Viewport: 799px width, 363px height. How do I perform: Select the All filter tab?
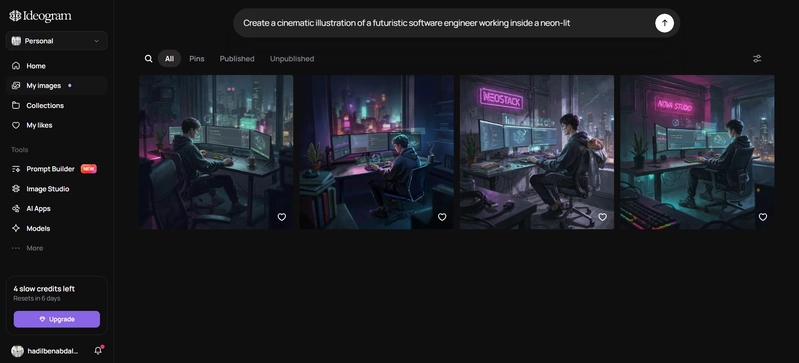(x=169, y=59)
